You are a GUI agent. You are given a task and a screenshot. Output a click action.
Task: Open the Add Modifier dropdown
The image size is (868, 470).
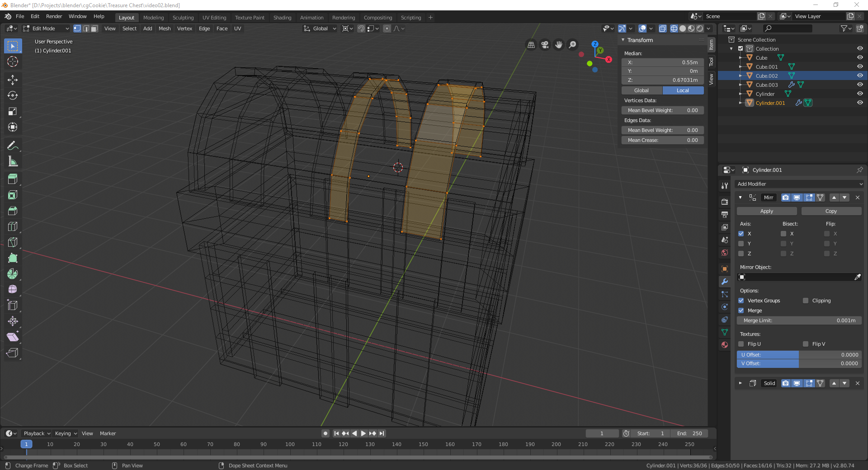pyautogui.click(x=799, y=184)
